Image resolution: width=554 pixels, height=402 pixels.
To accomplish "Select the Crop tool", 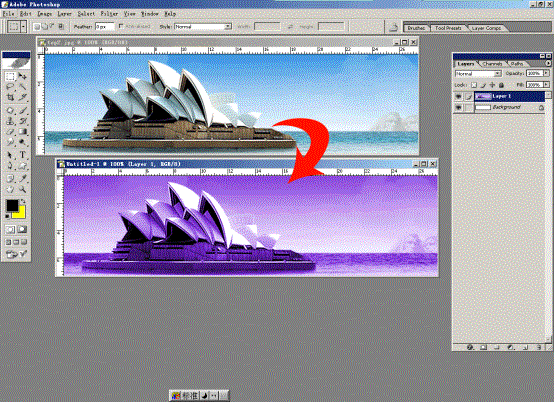I will click(x=10, y=97).
